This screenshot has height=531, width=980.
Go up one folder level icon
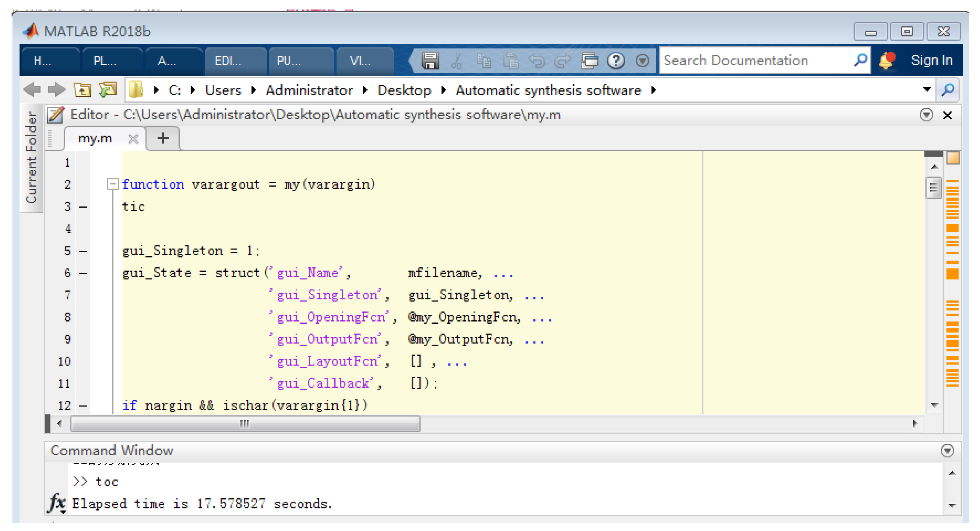[82, 90]
